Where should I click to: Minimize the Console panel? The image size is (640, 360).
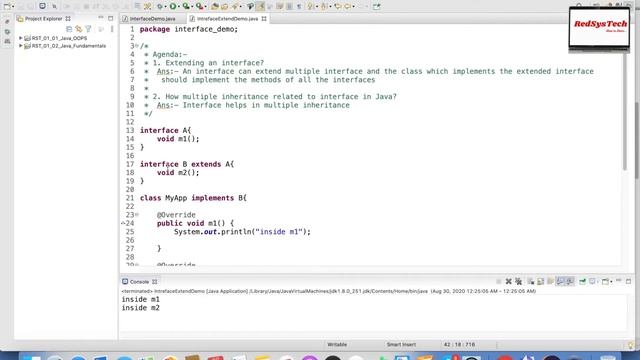[x=619, y=281]
